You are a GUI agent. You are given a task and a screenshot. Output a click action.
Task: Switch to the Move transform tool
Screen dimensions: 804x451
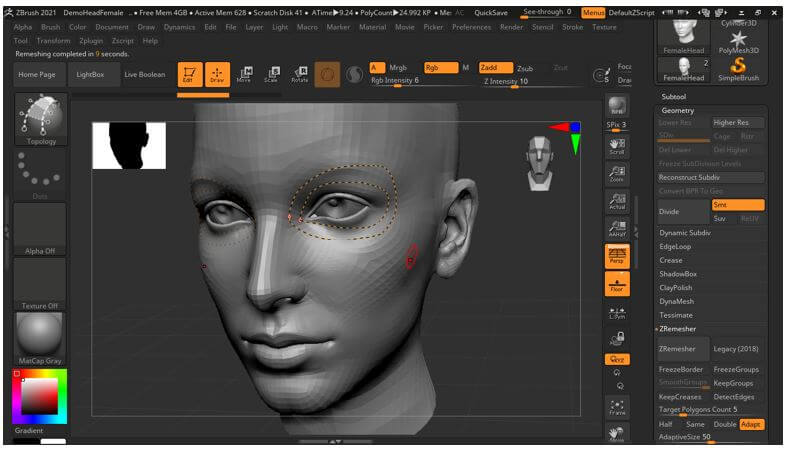click(x=244, y=75)
